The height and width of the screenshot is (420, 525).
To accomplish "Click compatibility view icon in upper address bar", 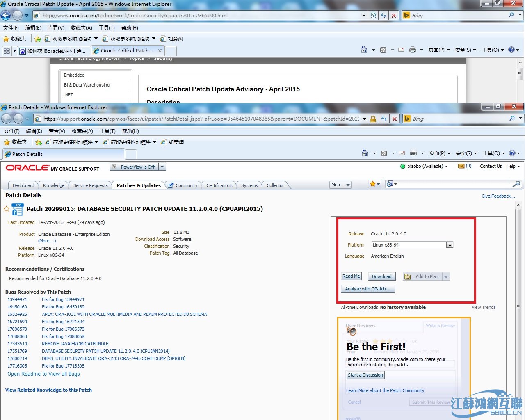I will (373, 15).
